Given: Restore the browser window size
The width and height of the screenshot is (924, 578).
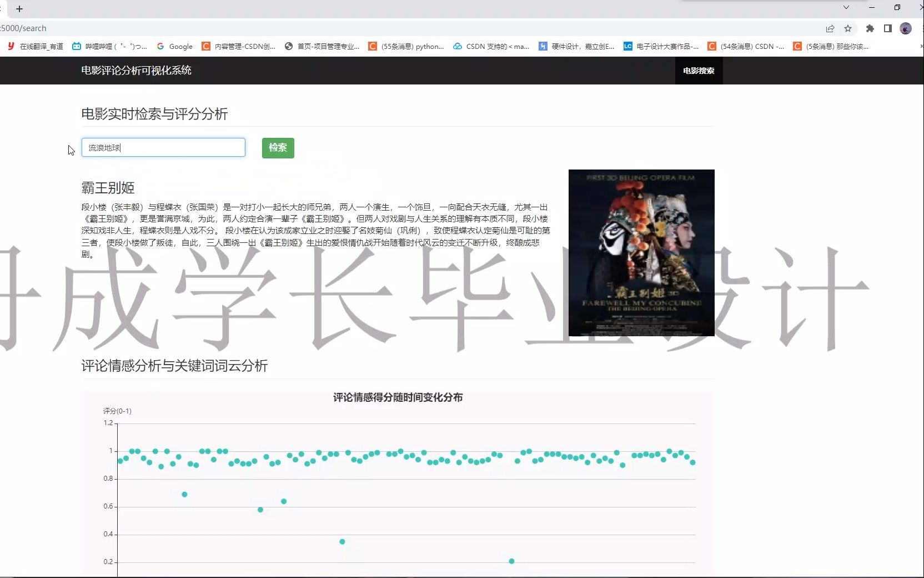Looking at the screenshot, I should point(897,7).
